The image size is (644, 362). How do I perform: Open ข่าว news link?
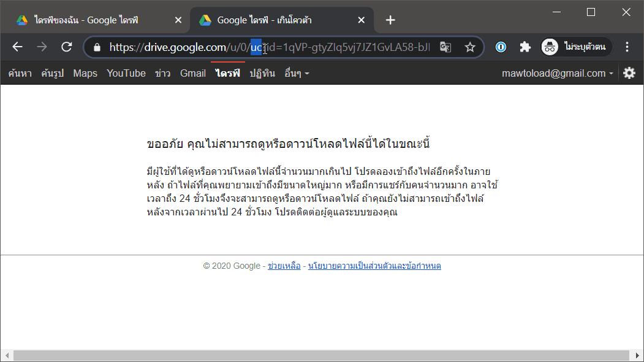point(162,73)
